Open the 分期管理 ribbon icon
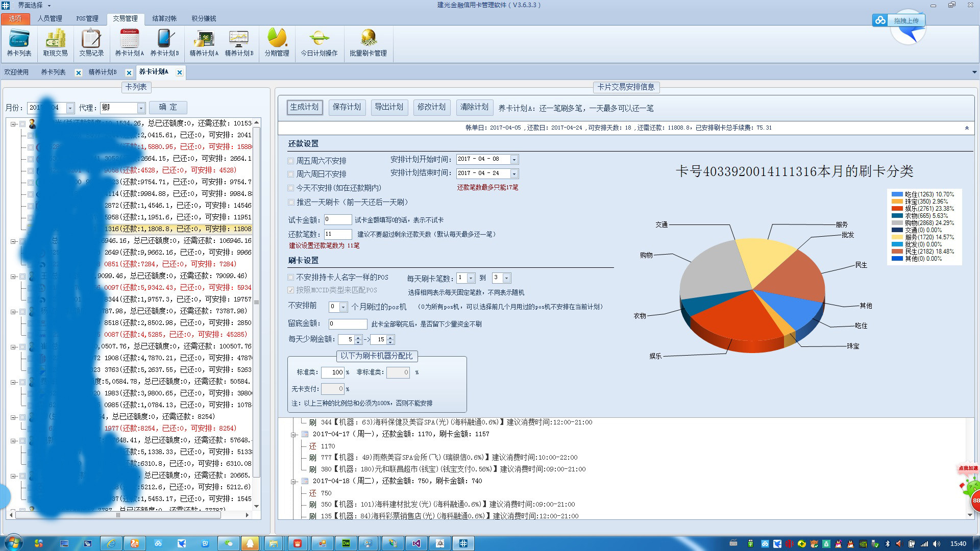Viewport: 980px width, 551px height. [x=277, y=43]
